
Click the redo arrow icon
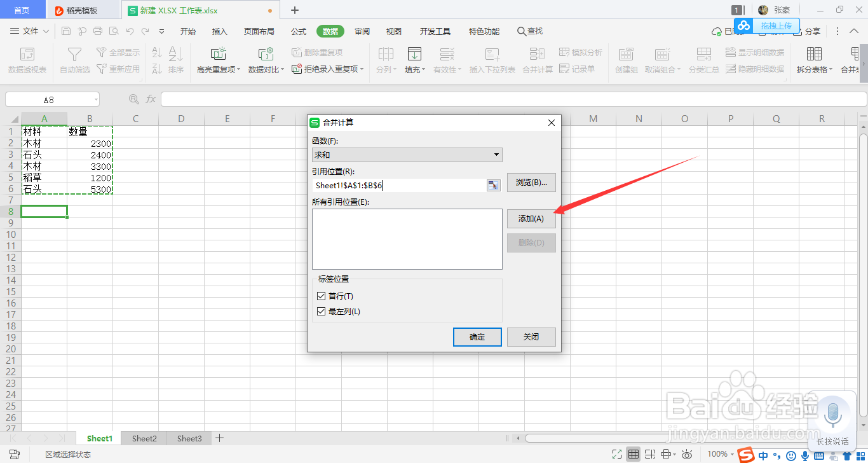click(x=146, y=31)
